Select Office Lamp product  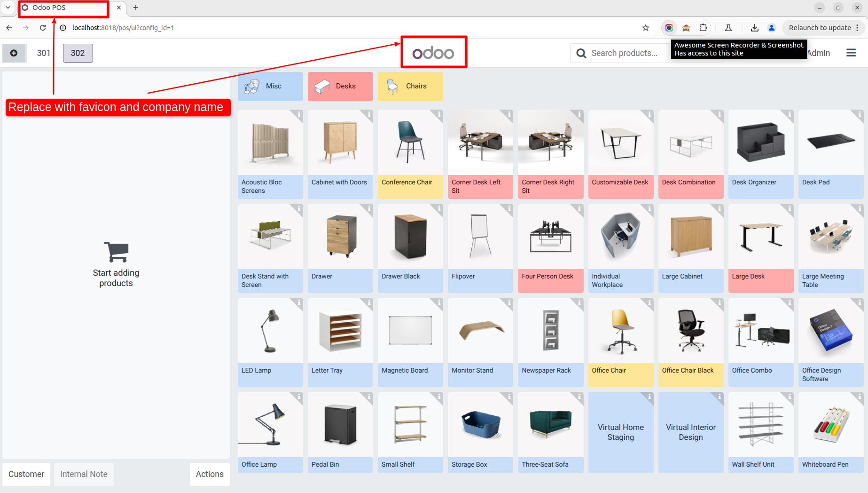tap(270, 432)
